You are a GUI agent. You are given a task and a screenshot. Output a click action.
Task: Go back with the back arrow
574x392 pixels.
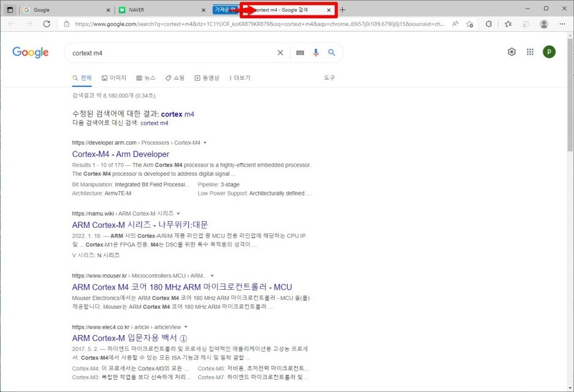click(12, 24)
